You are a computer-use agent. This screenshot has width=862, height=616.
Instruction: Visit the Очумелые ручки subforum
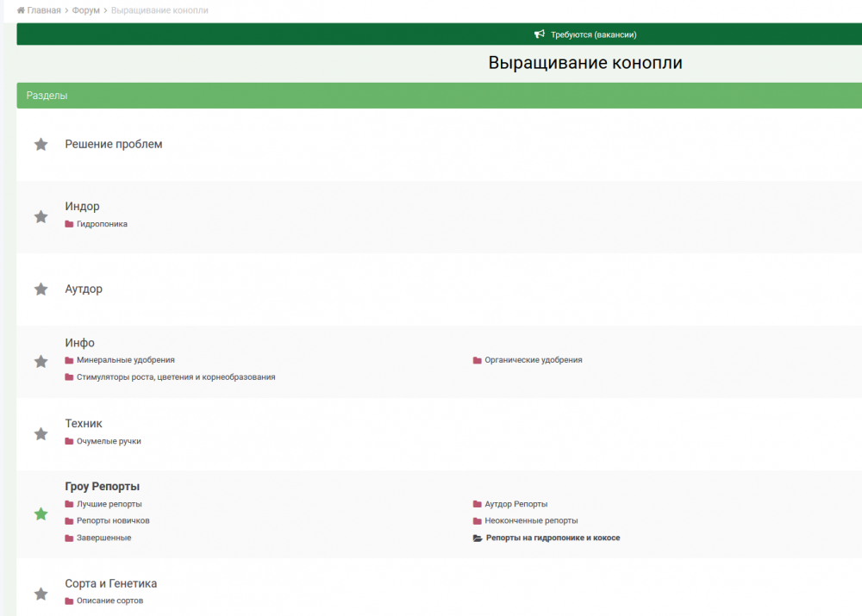(x=109, y=441)
